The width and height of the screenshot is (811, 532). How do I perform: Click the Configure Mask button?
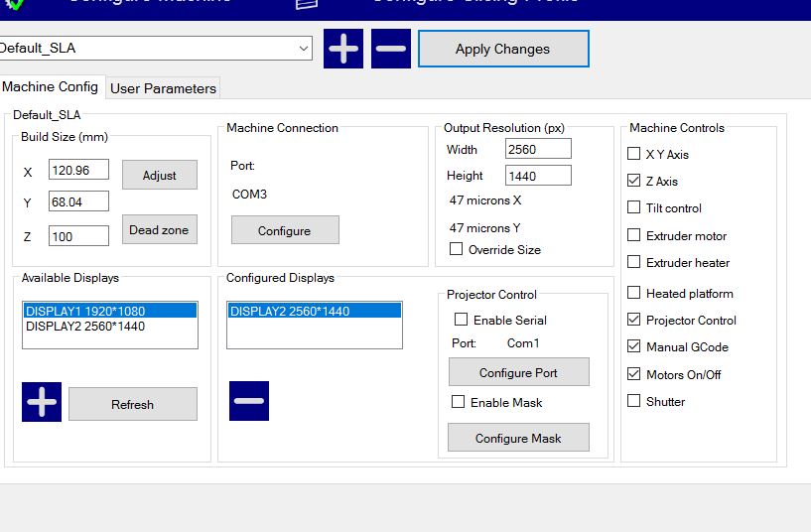518,438
